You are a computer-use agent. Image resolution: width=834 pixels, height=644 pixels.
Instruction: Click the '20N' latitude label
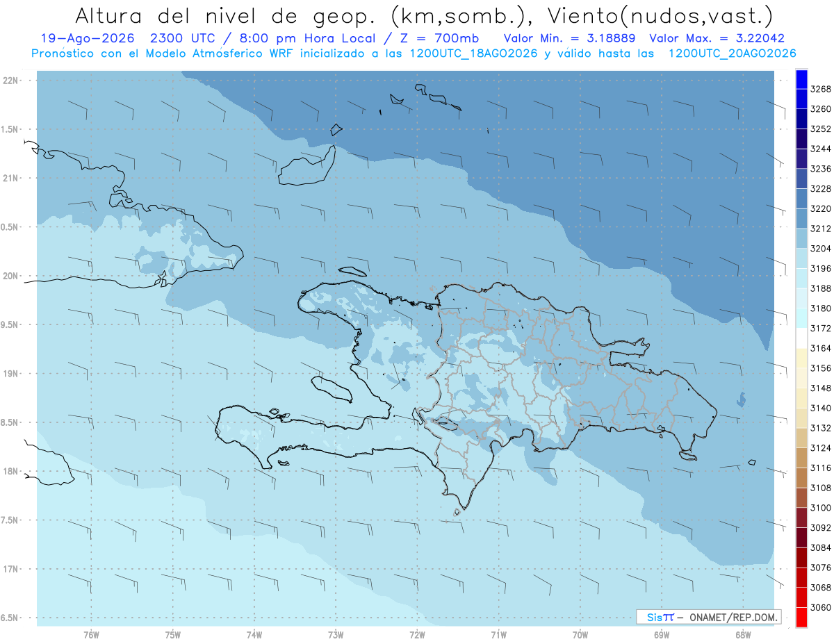pos(10,276)
